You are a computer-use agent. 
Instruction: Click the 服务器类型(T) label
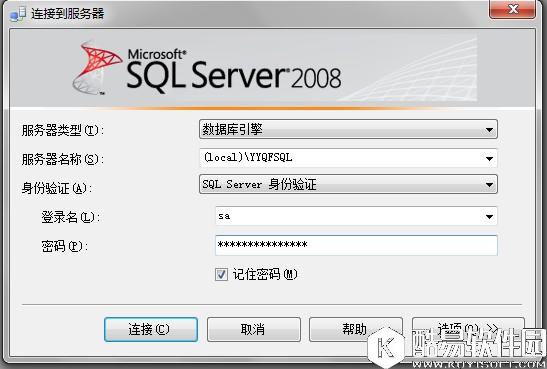pos(63,130)
